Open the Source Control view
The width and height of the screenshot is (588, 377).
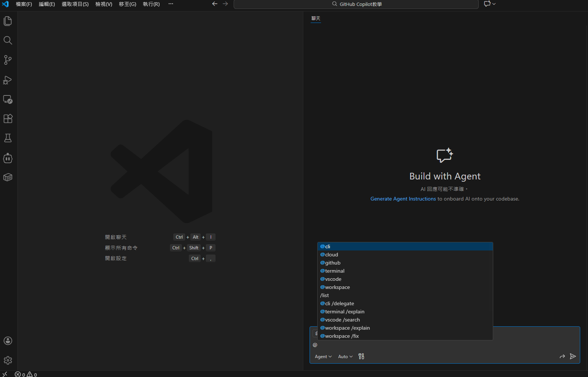(x=8, y=60)
